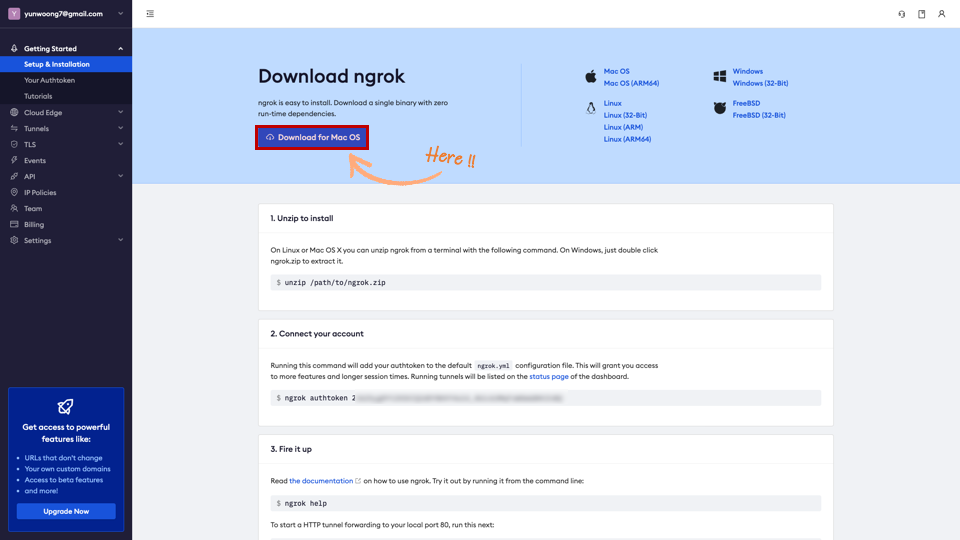Image resolution: width=960 pixels, height=540 pixels.
Task: Click the Mac OS download link
Action: pyautogui.click(x=616, y=71)
